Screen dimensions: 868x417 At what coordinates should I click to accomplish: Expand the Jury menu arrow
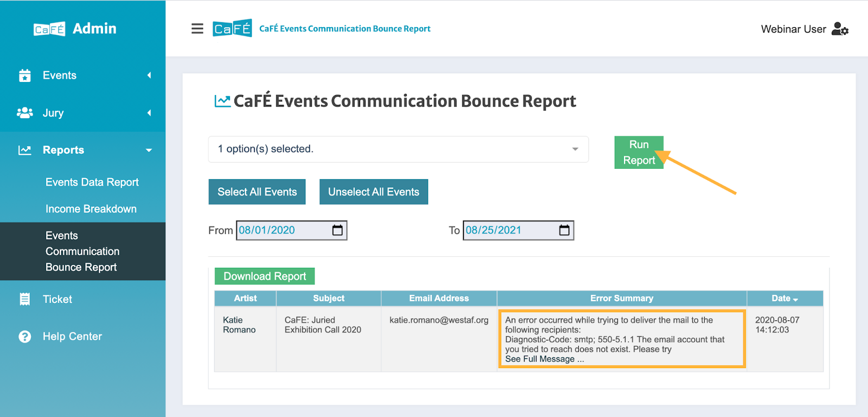click(x=149, y=113)
